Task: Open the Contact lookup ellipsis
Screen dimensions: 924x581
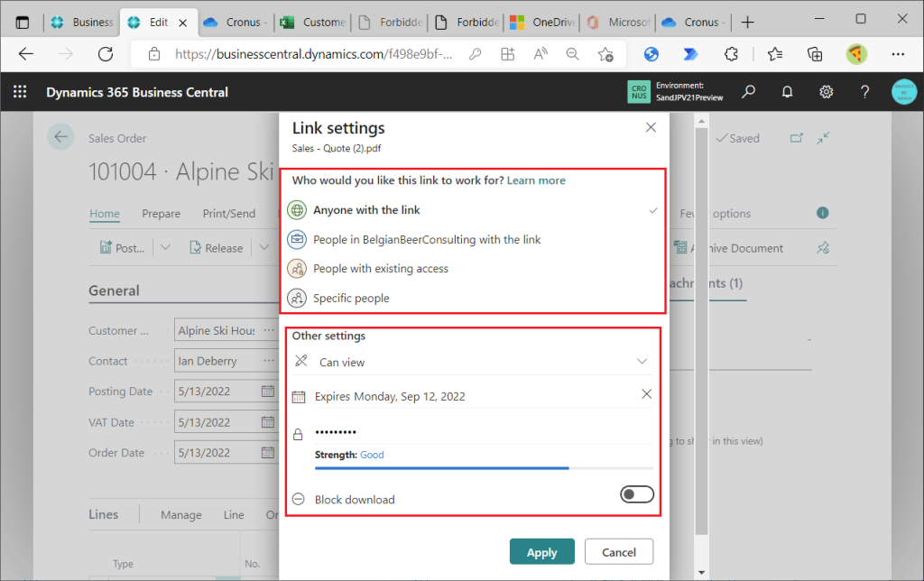Action: pyautogui.click(x=269, y=361)
